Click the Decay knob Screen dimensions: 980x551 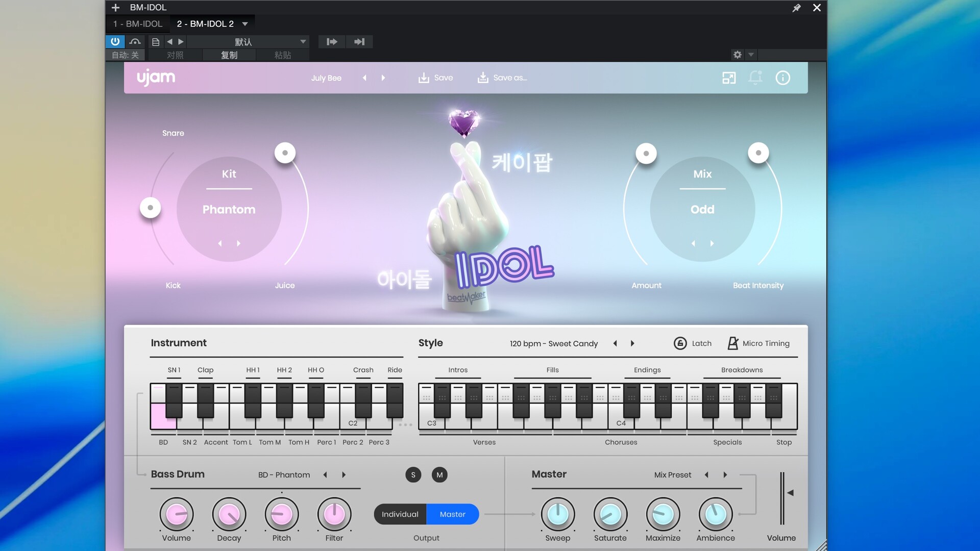pyautogui.click(x=229, y=514)
